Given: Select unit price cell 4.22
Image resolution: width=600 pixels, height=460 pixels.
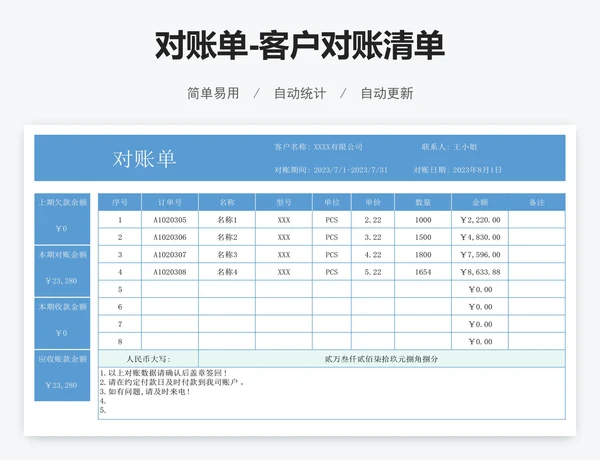Looking at the screenshot, I should pyautogui.click(x=373, y=255).
